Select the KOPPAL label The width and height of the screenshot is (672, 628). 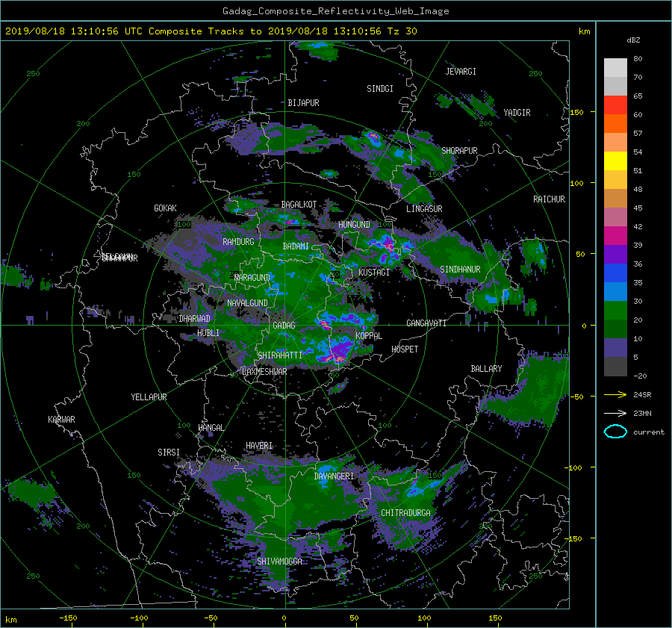click(369, 336)
